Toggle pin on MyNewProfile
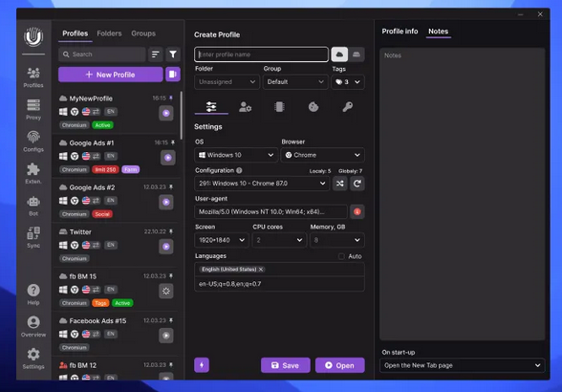Viewport: 562px width, 392px height. click(x=171, y=98)
